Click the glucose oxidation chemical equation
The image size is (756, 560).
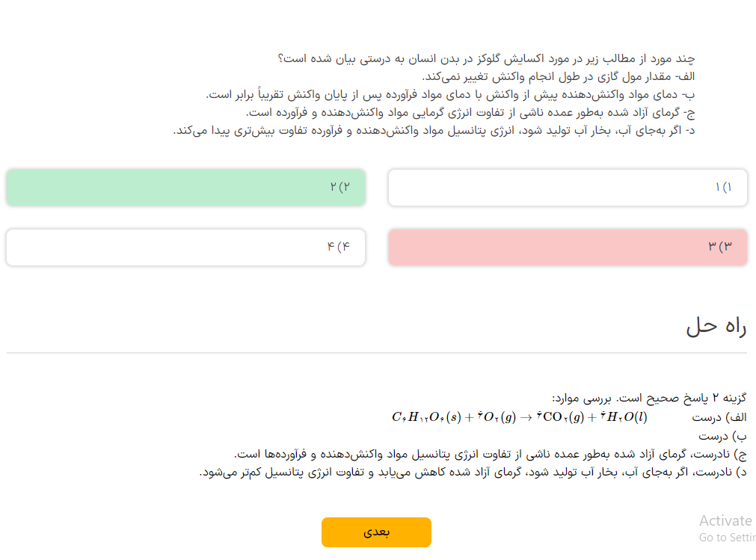(519, 417)
